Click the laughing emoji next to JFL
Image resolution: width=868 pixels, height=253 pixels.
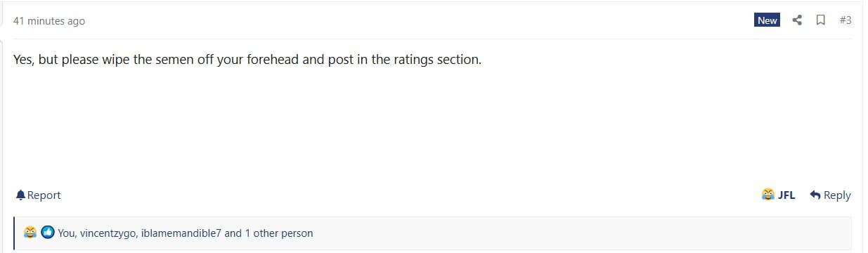tap(768, 195)
